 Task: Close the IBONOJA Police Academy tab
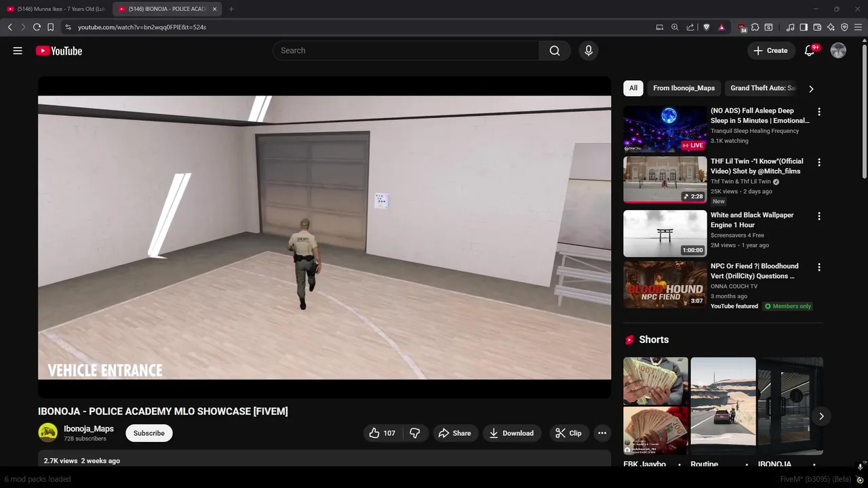(215, 9)
